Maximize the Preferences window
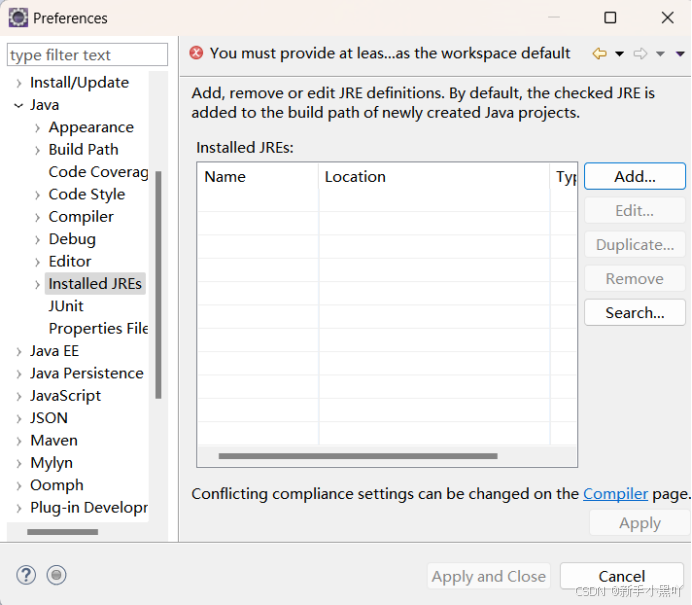 [610, 18]
